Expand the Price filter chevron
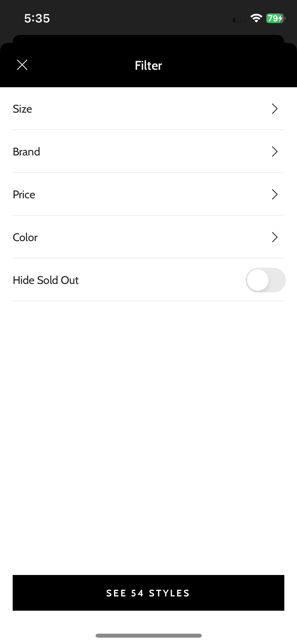 coord(275,194)
